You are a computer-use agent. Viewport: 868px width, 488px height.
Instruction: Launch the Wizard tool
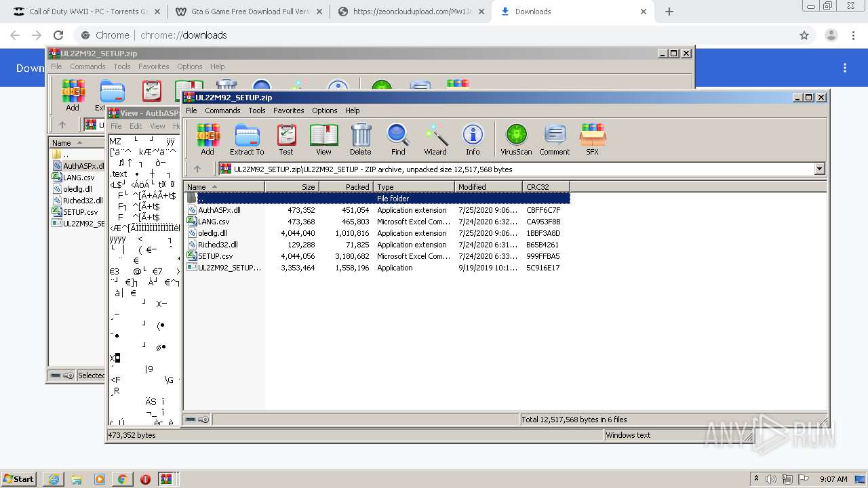pos(435,139)
